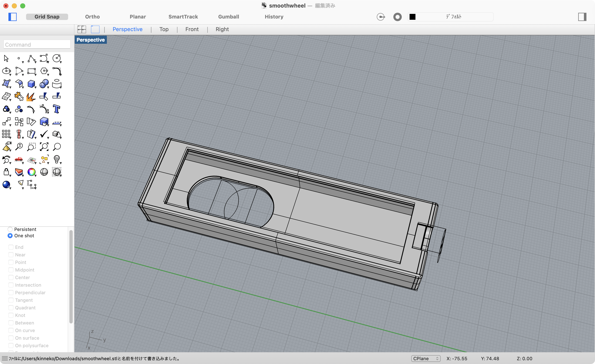Click the object snap panel scrollbar
595x364 pixels.
pyautogui.click(x=71, y=277)
